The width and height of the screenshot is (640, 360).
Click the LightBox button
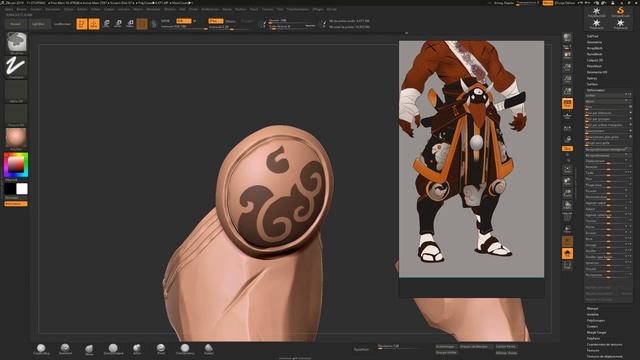click(39, 24)
